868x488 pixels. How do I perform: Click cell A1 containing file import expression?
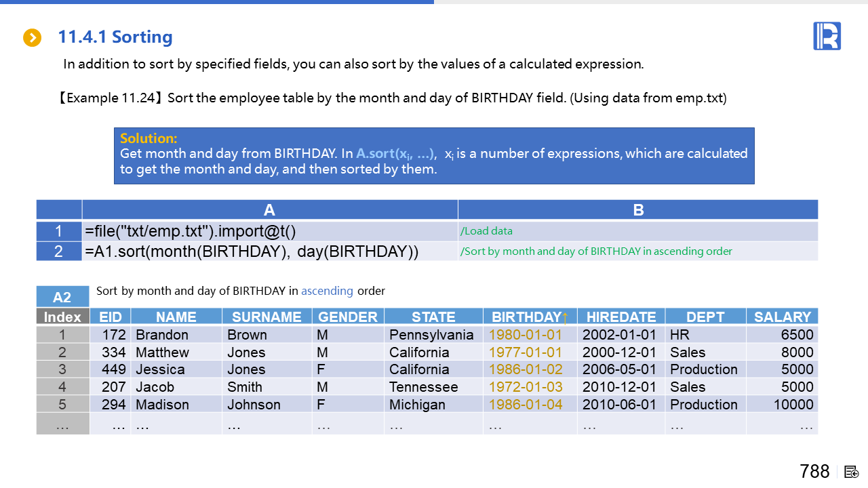pos(269,231)
